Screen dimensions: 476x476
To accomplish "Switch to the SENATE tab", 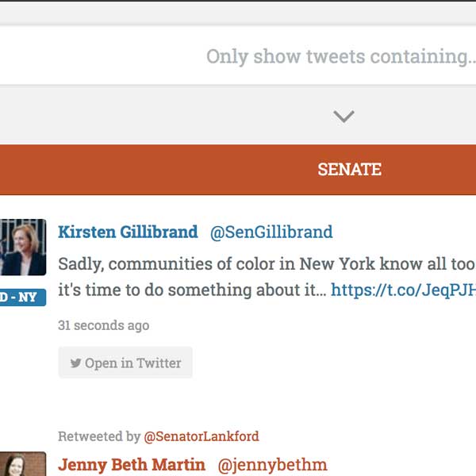I will tap(349, 170).
